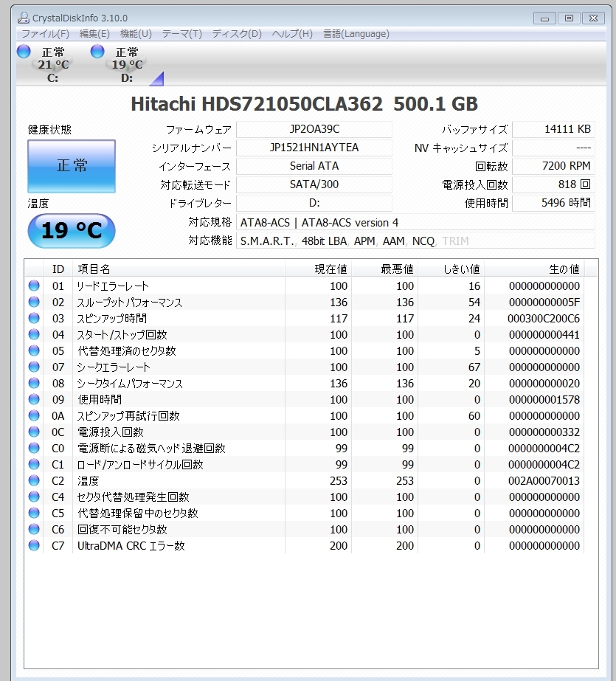The height and width of the screenshot is (681, 616).
Task: Open the 言語(Language) menu
Action: 356,34
